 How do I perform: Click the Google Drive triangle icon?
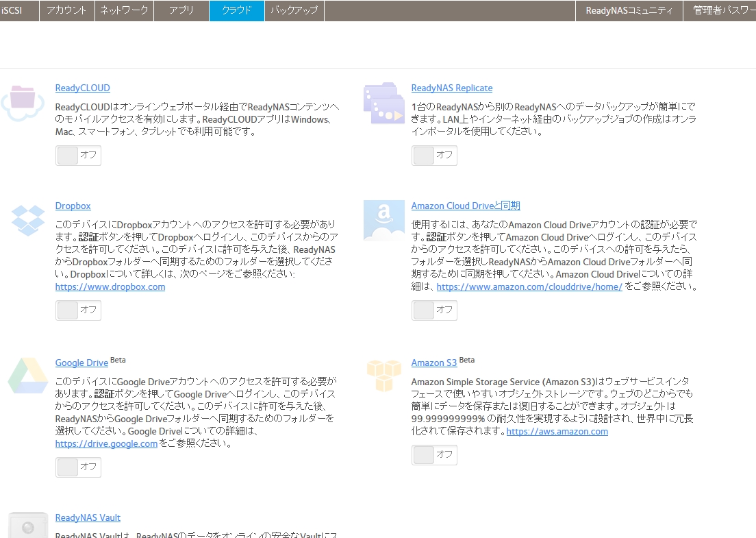click(x=28, y=376)
